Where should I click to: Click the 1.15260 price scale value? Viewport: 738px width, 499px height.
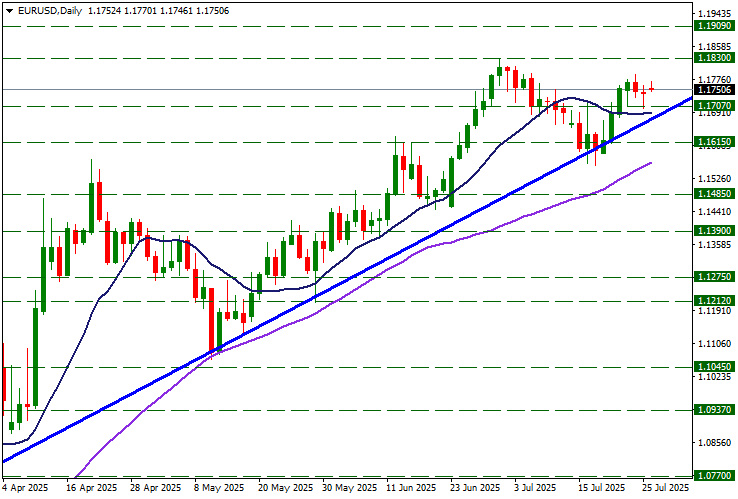(x=714, y=178)
